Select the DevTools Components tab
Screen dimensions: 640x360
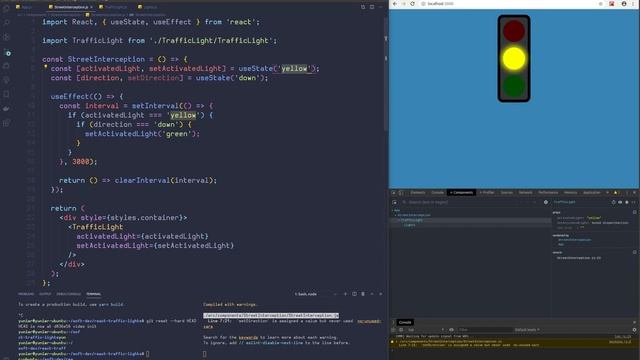pos(462,193)
